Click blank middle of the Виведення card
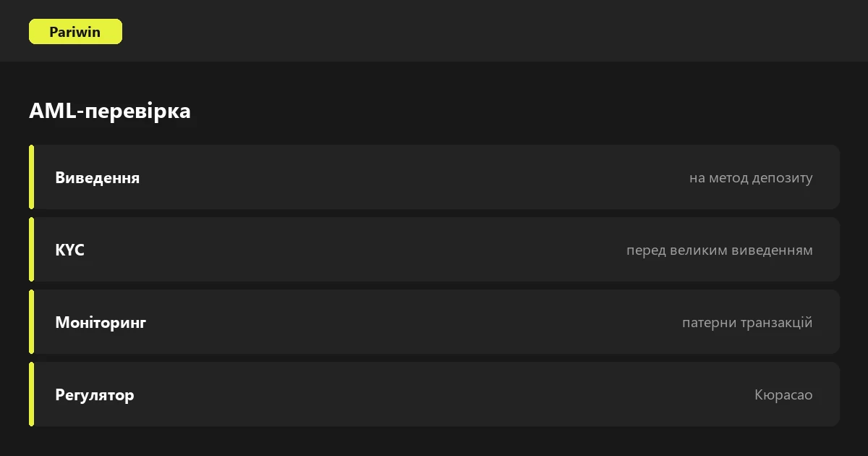Image resolution: width=868 pixels, height=456 pixels. 412,177
